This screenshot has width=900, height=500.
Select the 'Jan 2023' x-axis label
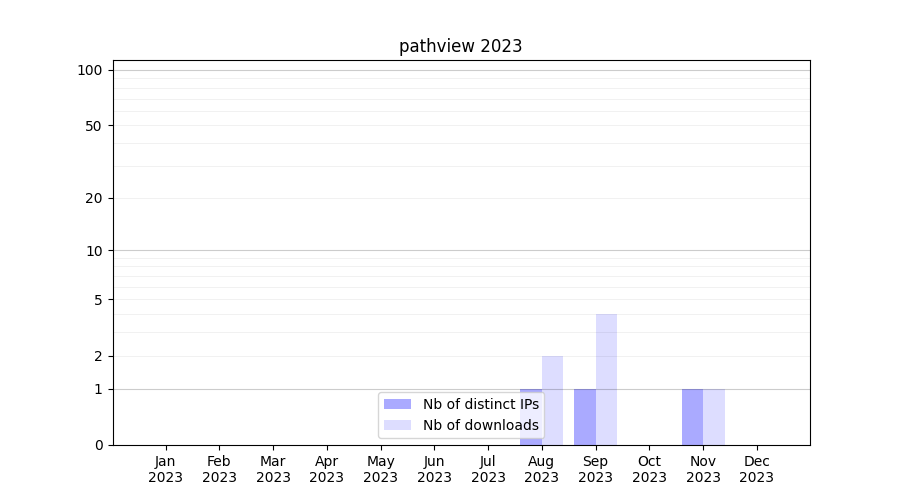165,469
